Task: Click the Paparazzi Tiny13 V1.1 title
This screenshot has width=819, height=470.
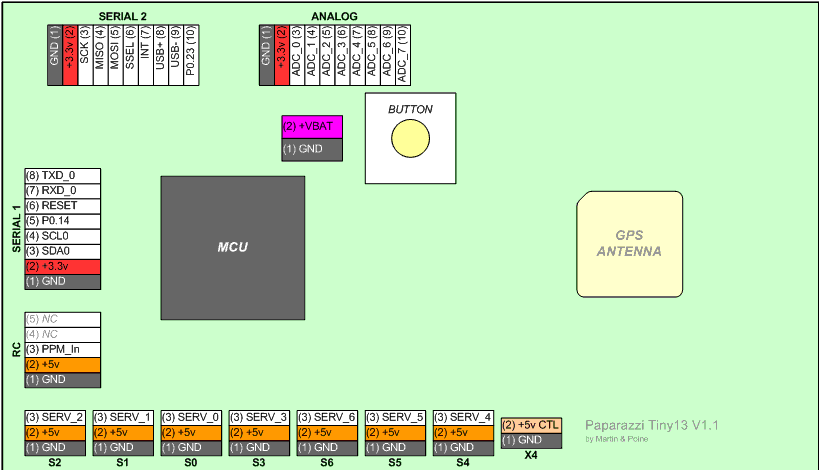Action: pos(652,425)
